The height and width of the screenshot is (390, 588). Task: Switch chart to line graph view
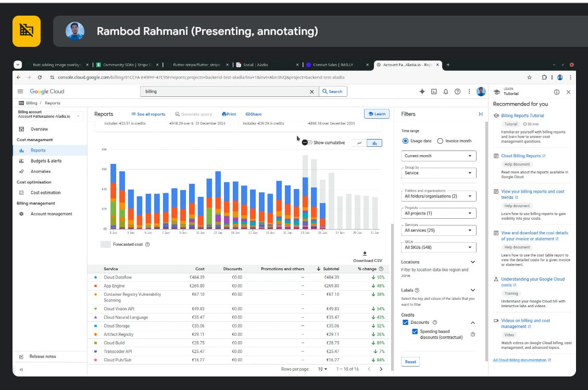(359, 143)
